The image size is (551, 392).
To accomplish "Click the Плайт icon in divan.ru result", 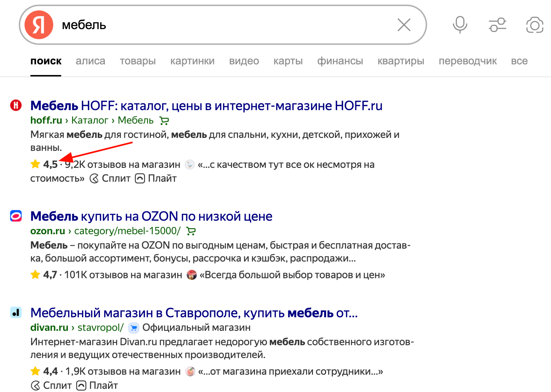I will (x=81, y=385).
